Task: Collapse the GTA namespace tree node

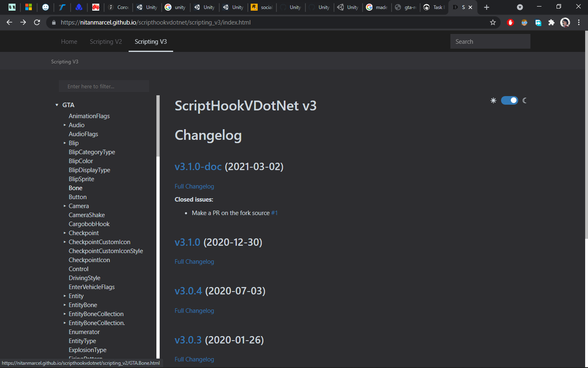Action: [x=57, y=105]
